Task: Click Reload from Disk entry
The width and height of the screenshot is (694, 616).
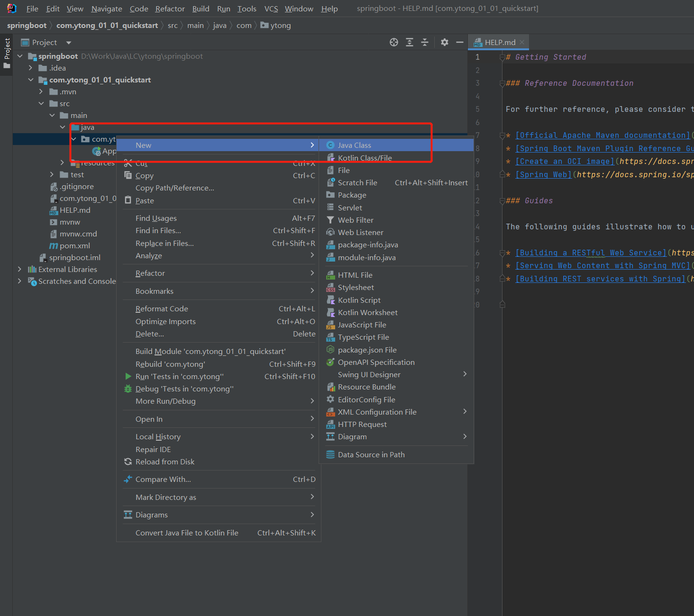Action: (219, 462)
